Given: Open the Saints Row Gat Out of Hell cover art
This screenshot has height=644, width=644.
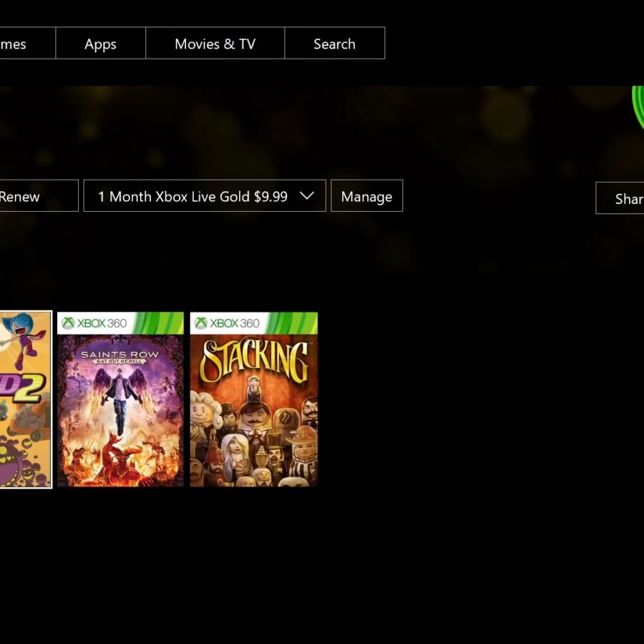Looking at the screenshot, I should coord(120,415).
